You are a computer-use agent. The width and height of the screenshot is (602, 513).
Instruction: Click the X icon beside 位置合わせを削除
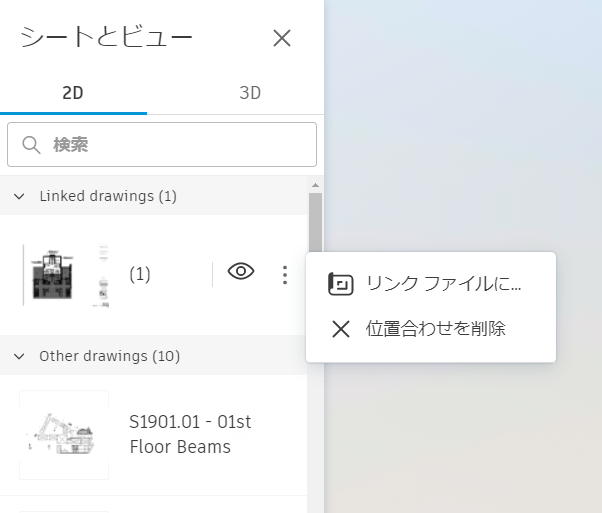pos(341,329)
